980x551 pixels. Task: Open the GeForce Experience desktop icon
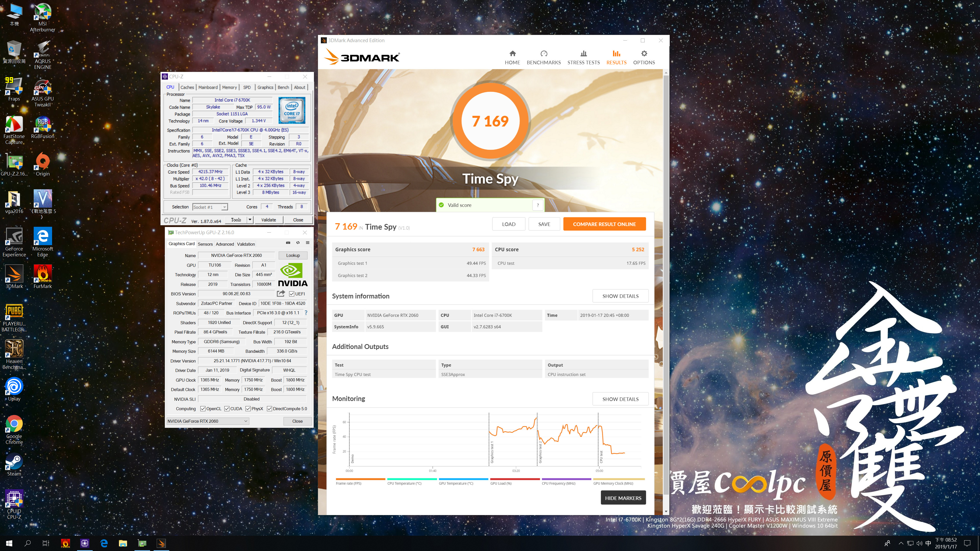point(14,242)
